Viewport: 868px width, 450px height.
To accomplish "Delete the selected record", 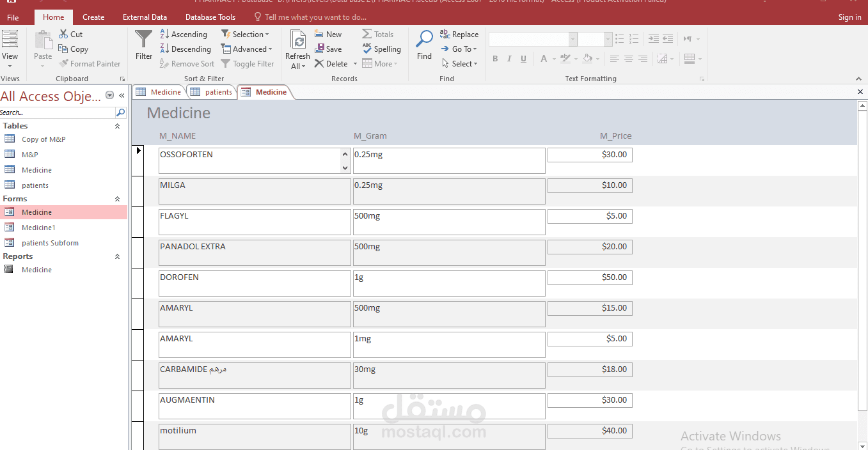I will coord(331,63).
